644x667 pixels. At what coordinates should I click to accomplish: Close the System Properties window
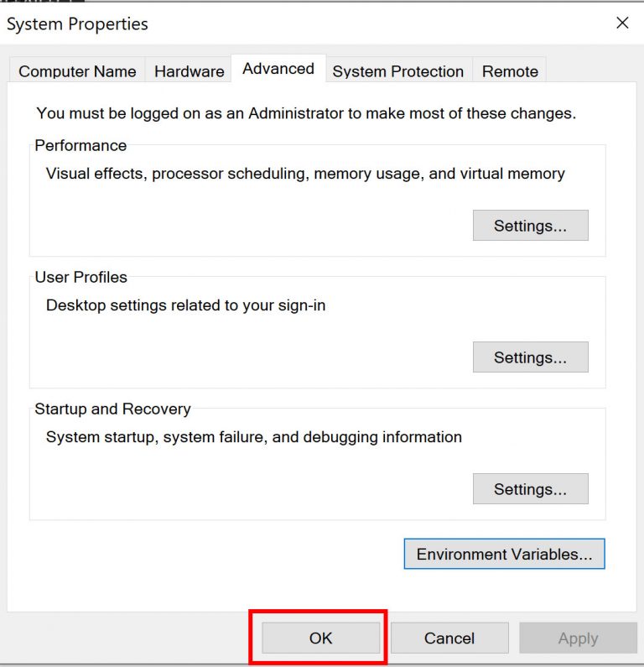point(622,23)
